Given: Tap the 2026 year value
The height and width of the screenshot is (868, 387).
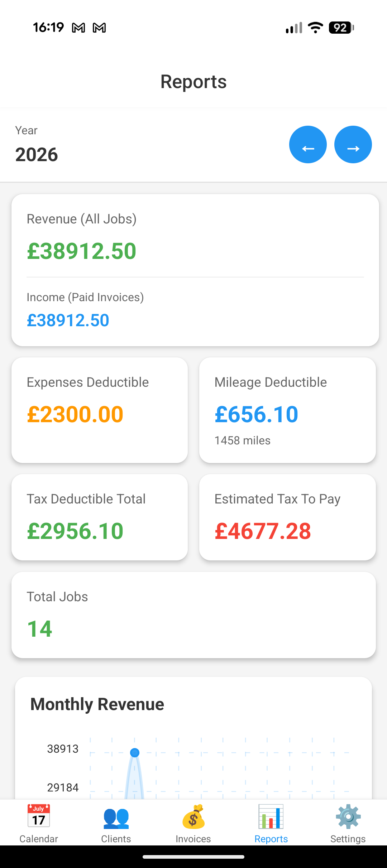Looking at the screenshot, I should 37,155.
